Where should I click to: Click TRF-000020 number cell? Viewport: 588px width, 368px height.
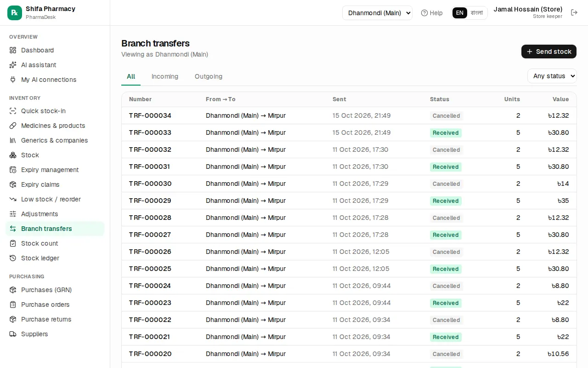click(150, 354)
